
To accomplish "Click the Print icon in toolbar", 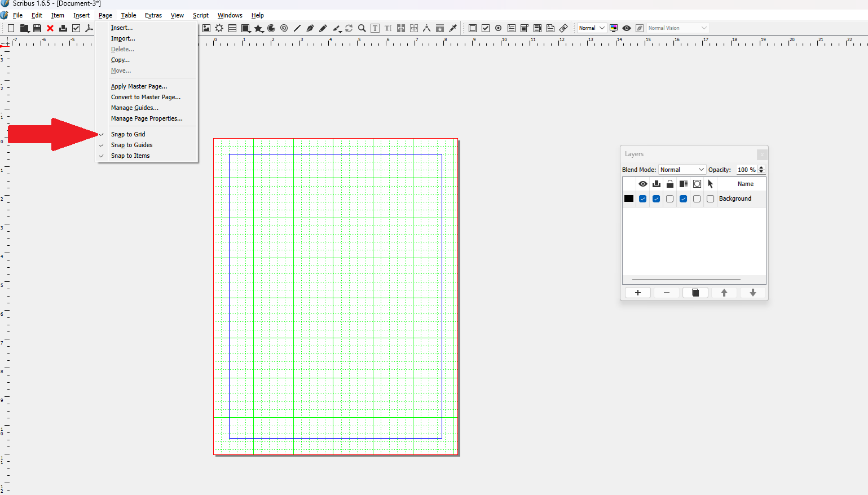I will (x=63, y=28).
